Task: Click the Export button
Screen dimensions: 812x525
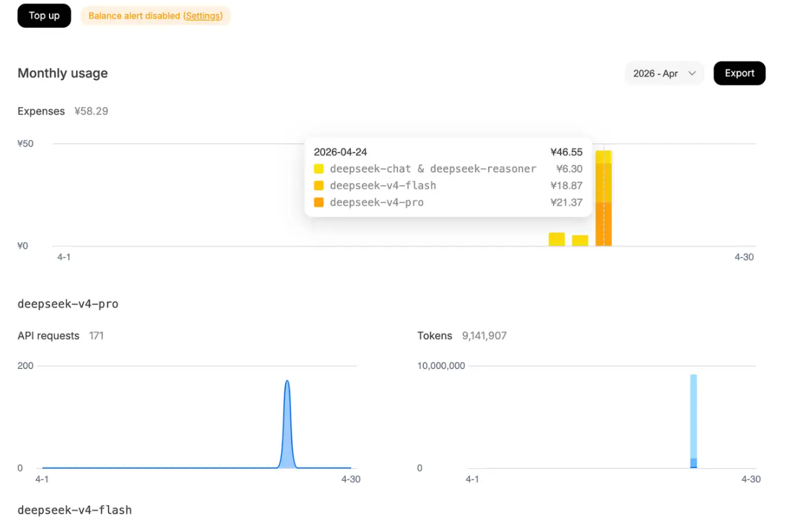Action: tap(739, 73)
